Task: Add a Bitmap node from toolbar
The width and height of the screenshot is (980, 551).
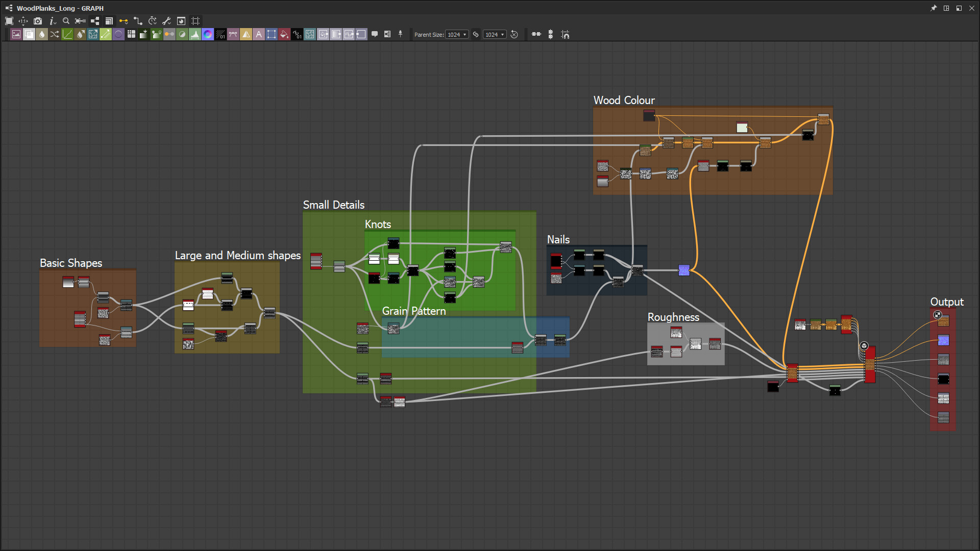Action: click(16, 34)
